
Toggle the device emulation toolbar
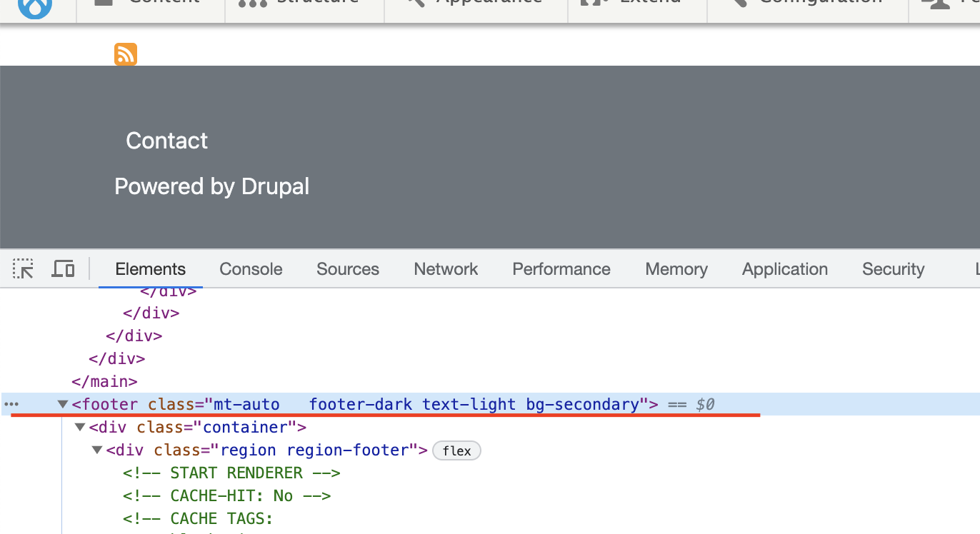point(63,268)
